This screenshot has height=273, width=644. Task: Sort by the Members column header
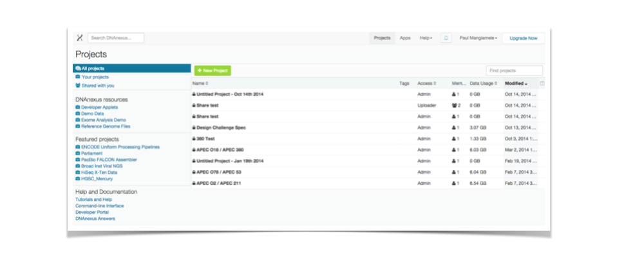pyautogui.click(x=459, y=83)
